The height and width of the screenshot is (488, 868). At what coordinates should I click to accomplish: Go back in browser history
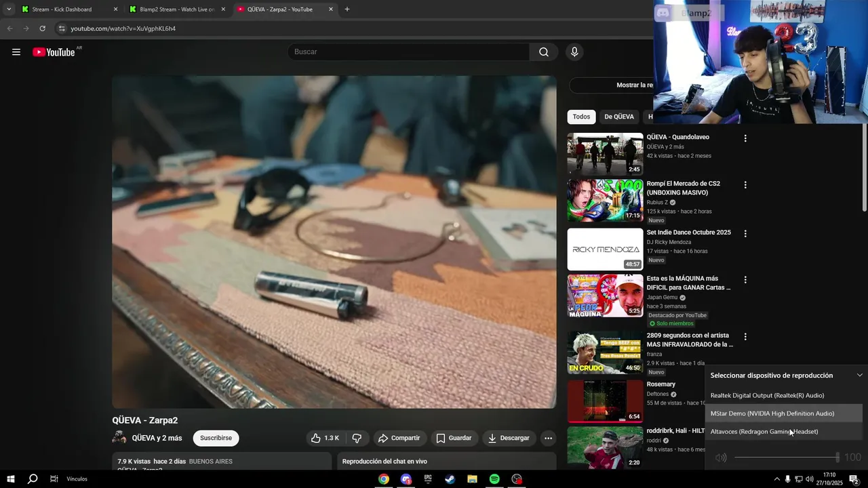pyautogui.click(x=9, y=28)
